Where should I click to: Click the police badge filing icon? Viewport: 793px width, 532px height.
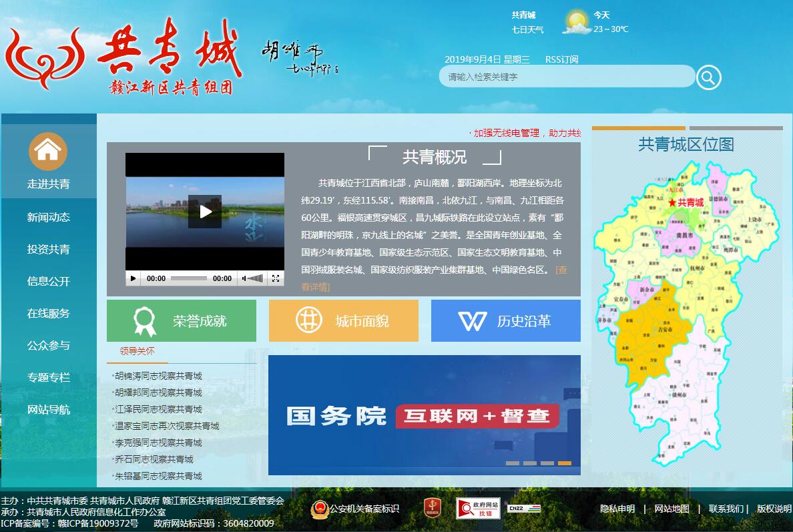pyautogui.click(x=320, y=509)
